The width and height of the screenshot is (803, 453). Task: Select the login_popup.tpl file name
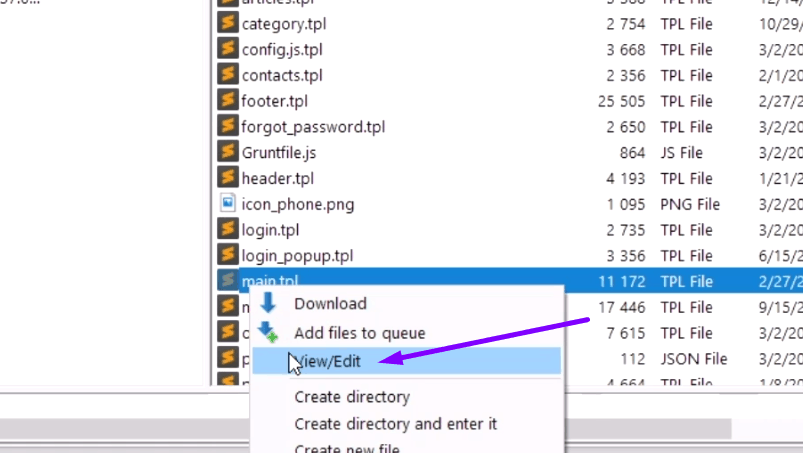(x=298, y=256)
